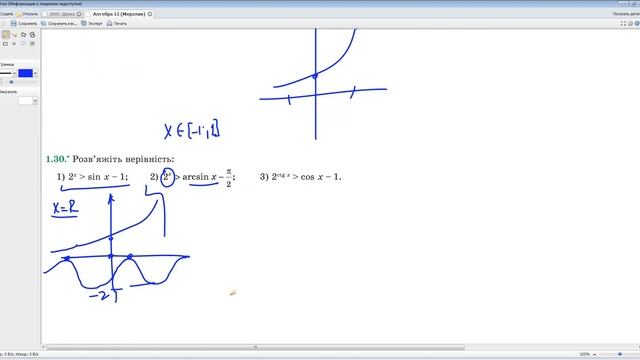Click inequality 3) with cos x − 1

(x=300, y=177)
